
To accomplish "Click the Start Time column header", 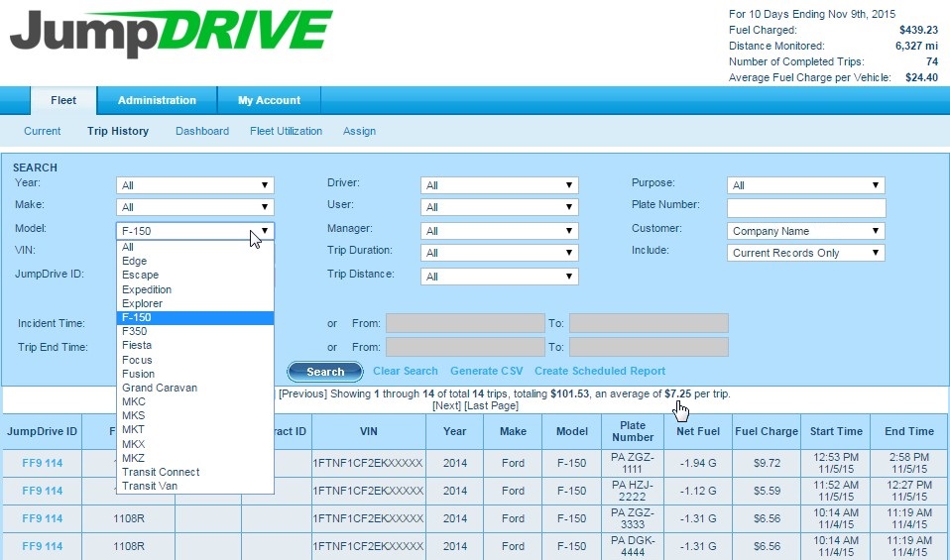I will click(x=836, y=432).
